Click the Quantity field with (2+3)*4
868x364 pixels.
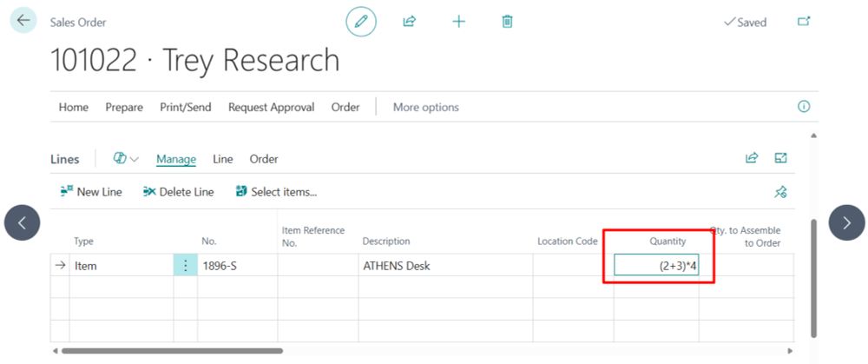656,266
